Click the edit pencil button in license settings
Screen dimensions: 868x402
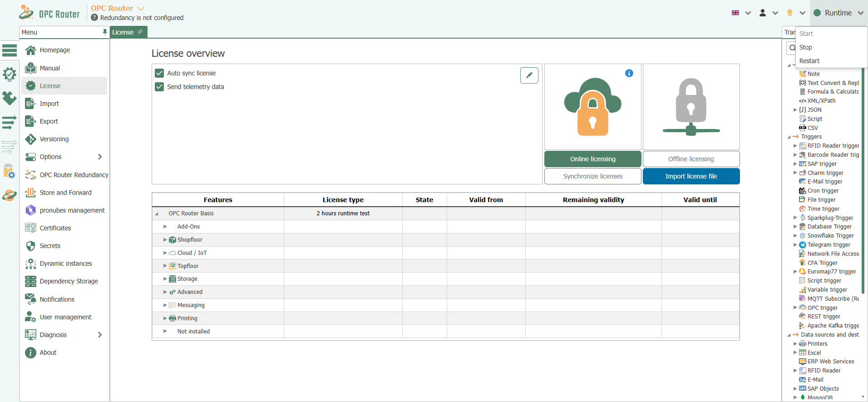(529, 75)
